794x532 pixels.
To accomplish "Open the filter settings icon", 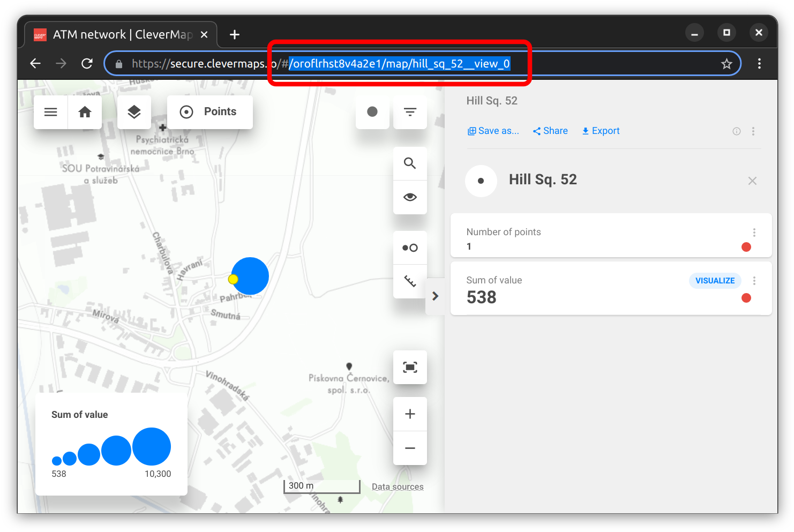I will [410, 112].
